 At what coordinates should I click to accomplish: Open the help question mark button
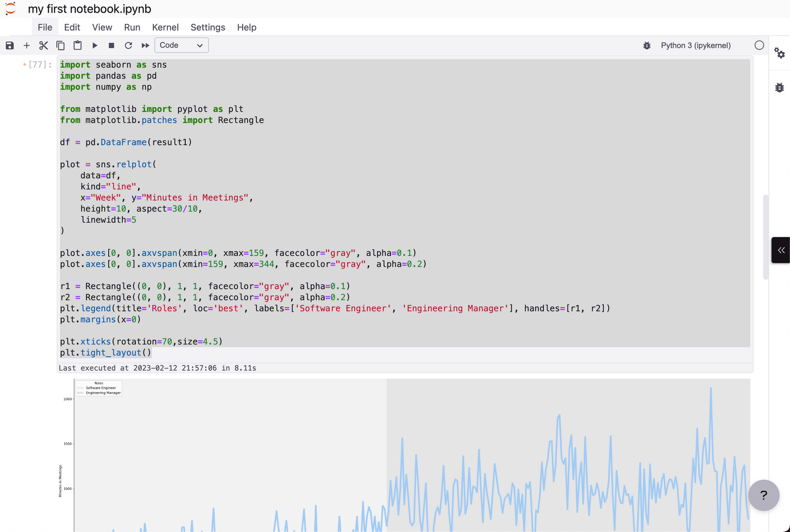(764, 495)
